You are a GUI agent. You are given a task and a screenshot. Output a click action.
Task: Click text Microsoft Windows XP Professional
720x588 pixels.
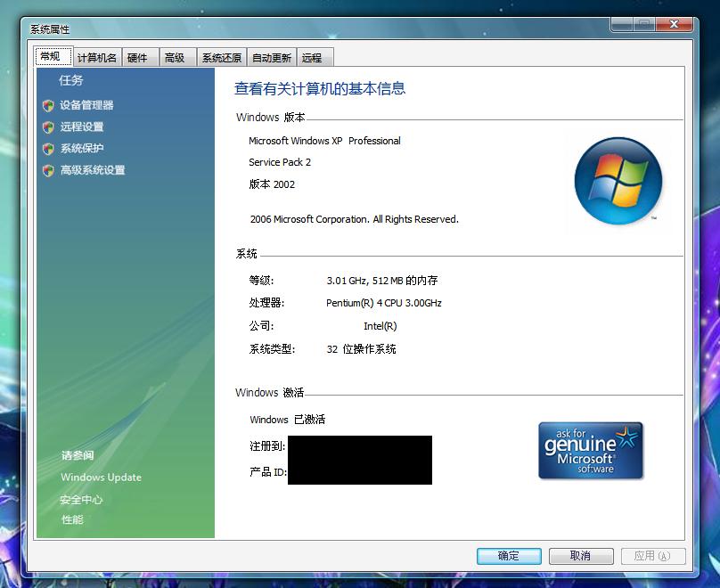click(324, 141)
